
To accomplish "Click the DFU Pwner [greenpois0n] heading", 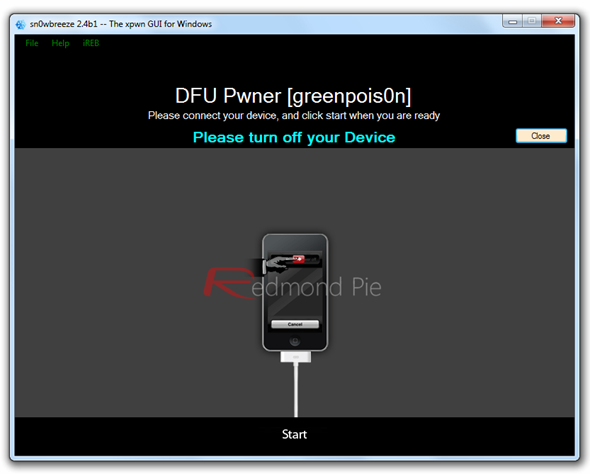I will [293, 96].
